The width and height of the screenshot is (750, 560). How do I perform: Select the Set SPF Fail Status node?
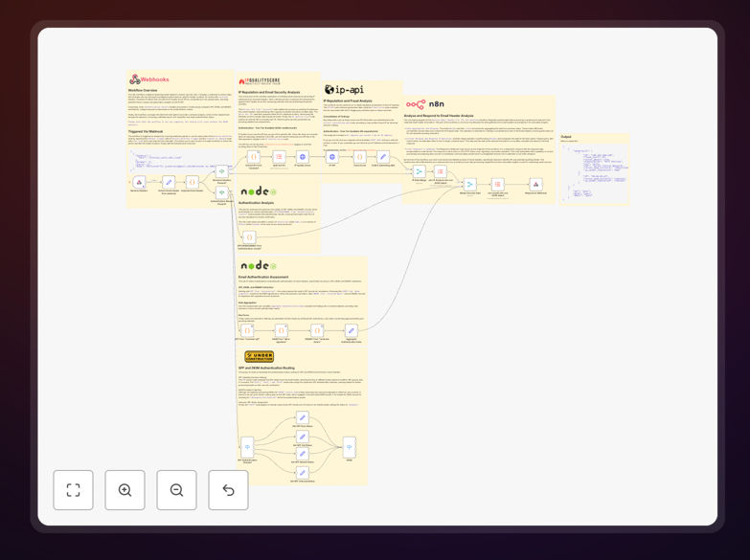pyautogui.click(x=303, y=437)
